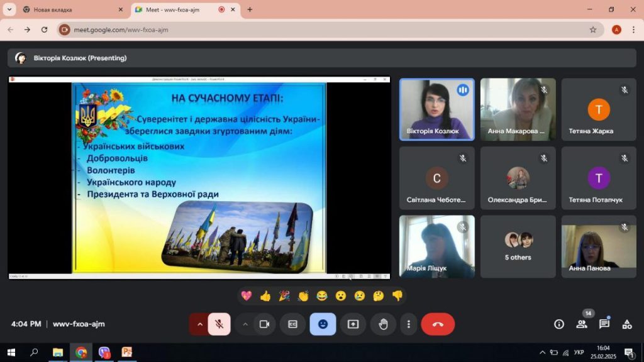The height and width of the screenshot is (362, 644).
Task: Send the thumbs down emoji reaction
Action: pos(397,295)
